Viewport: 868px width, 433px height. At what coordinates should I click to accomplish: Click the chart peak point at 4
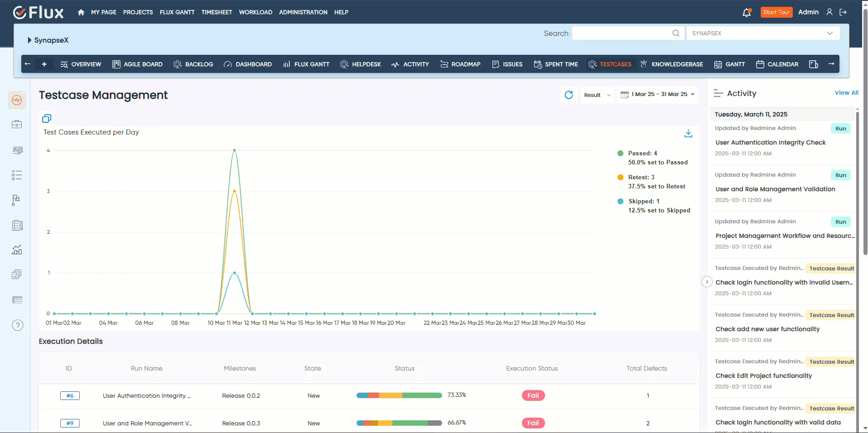pos(234,150)
